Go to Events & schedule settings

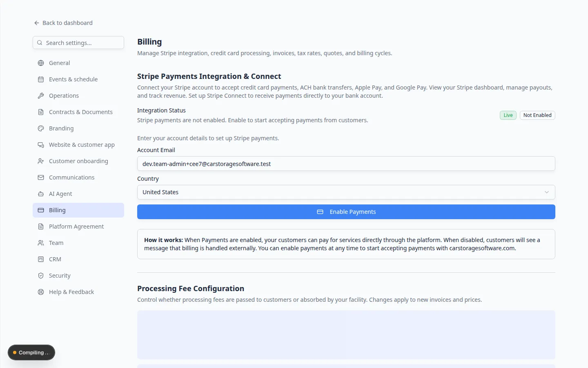pos(78,79)
